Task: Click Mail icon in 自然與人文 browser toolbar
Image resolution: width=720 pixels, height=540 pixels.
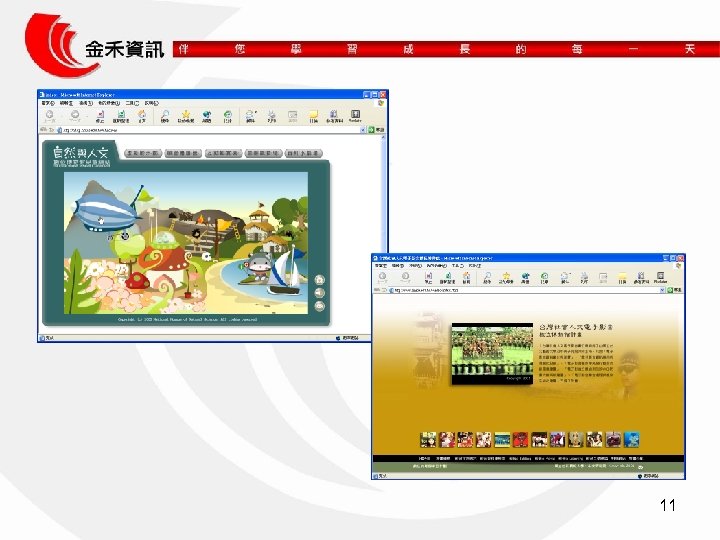Action: tap(250, 116)
